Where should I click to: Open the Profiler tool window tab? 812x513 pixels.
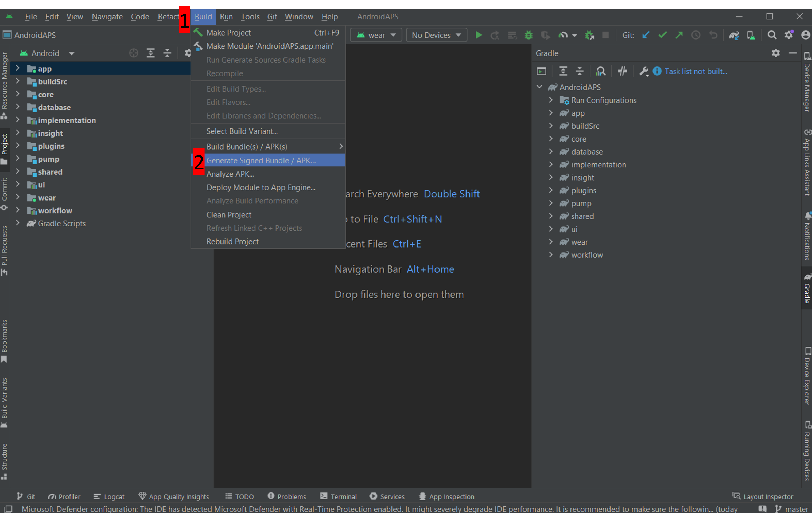pyautogui.click(x=64, y=496)
